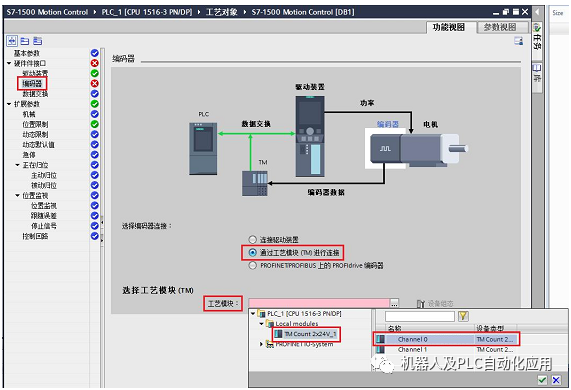Confirm selection with the green checkmark icon
Image resolution: width=571 pixels, height=390 pixels.
click(542, 380)
